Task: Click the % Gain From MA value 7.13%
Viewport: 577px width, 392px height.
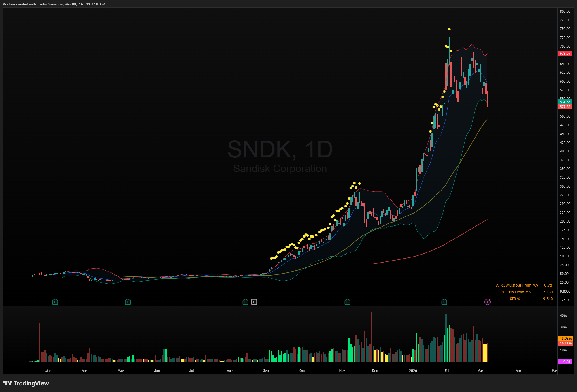Action: 548,292
